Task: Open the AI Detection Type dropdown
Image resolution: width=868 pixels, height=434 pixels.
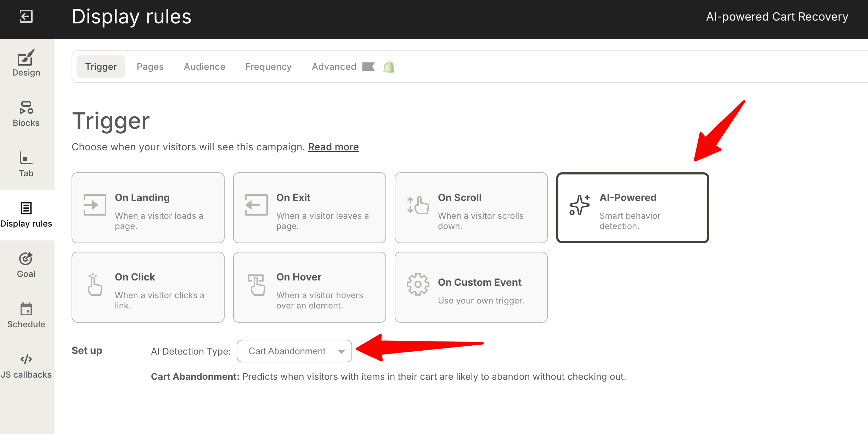Action: pyautogui.click(x=294, y=351)
